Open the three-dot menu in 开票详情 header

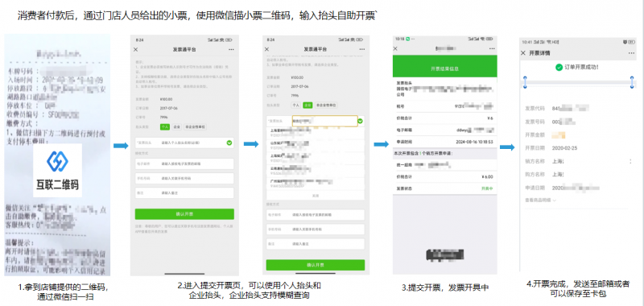click(x=631, y=53)
